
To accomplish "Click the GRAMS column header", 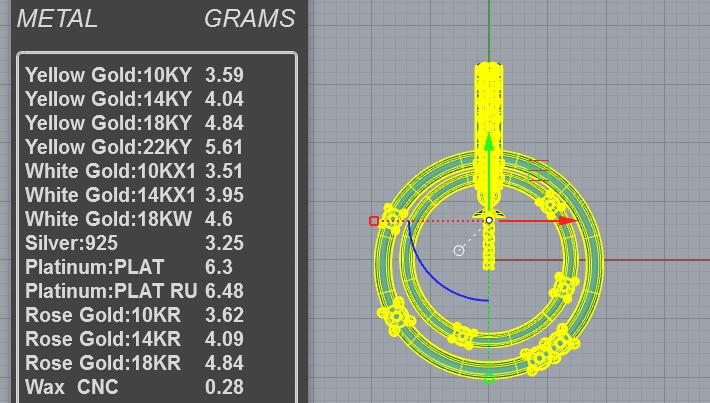I will 249,19.
